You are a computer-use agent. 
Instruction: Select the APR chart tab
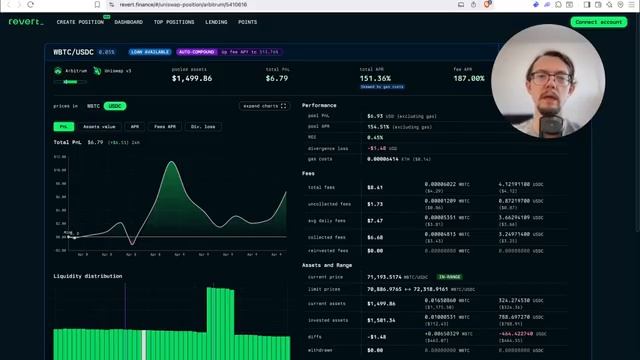click(x=135, y=127)
